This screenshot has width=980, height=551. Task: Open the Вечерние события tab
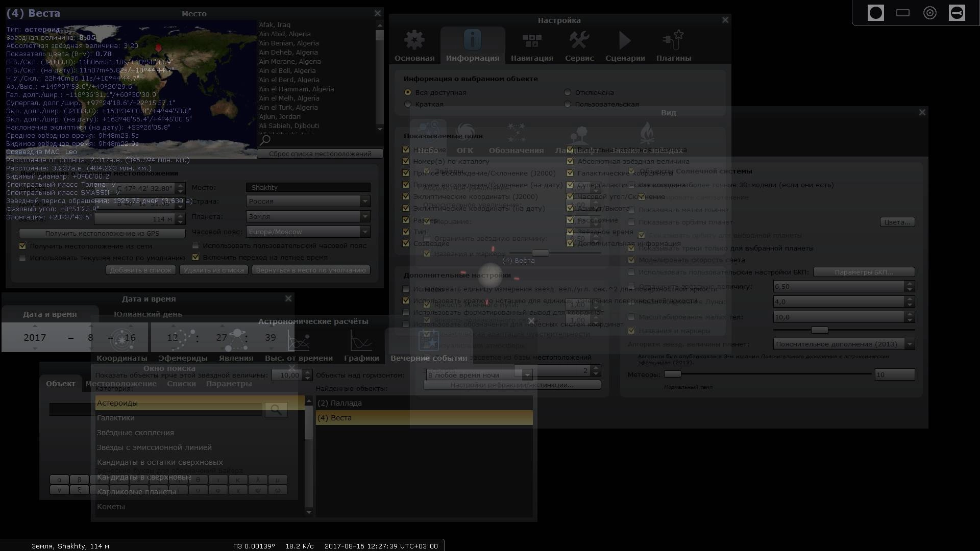click(429, 346)
